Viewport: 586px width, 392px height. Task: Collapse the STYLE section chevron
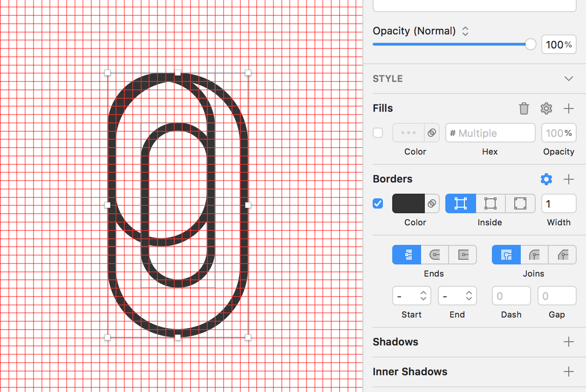(x=569, y=79)
